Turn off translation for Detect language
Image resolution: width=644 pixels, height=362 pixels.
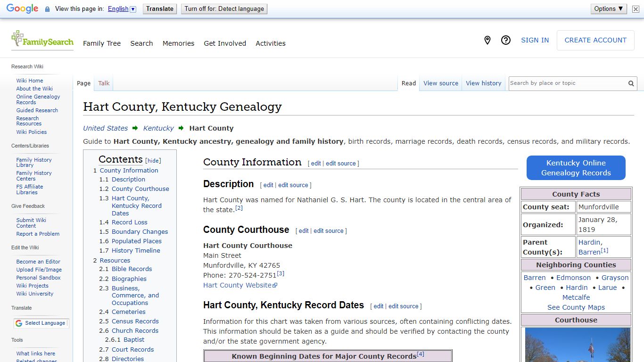224,9
